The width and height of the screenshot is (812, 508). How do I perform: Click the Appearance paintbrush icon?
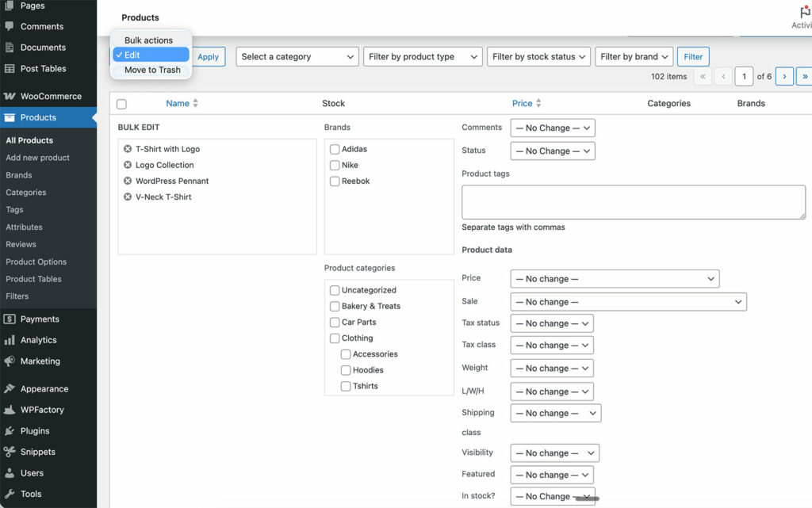coord(9,388)
